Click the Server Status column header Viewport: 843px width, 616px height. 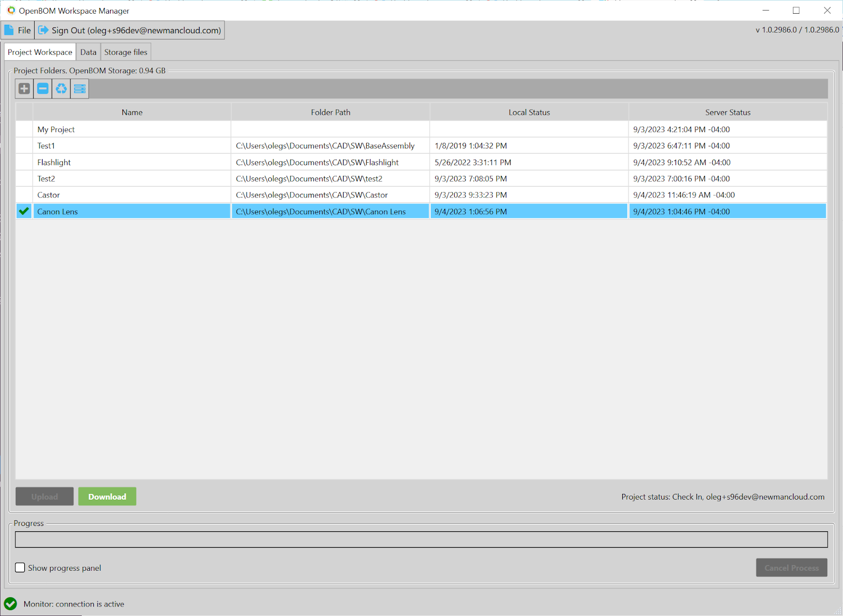click(x=728, y=112)
